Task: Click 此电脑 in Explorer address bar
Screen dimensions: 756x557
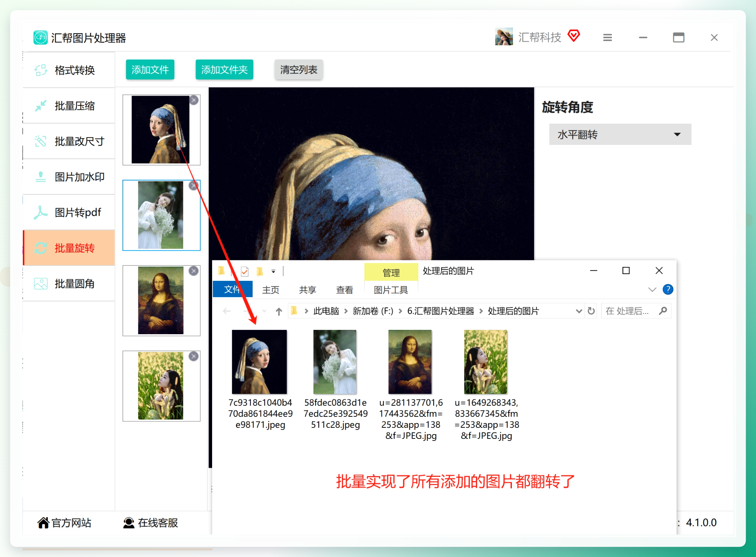Action: pos(326,311)
